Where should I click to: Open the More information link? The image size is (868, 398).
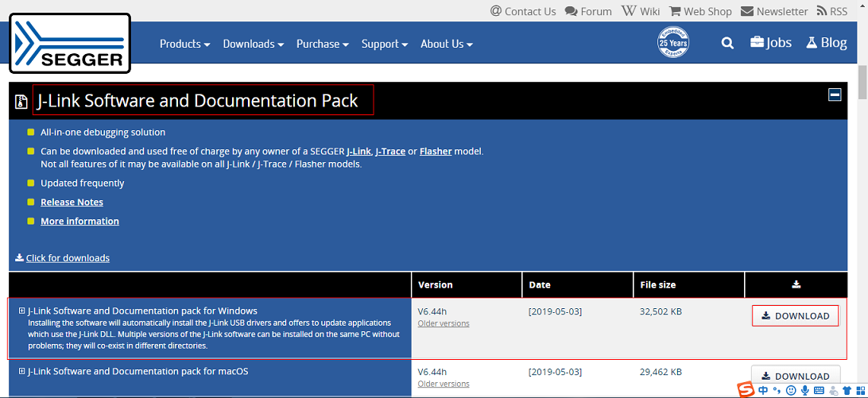tap(79, 221)
